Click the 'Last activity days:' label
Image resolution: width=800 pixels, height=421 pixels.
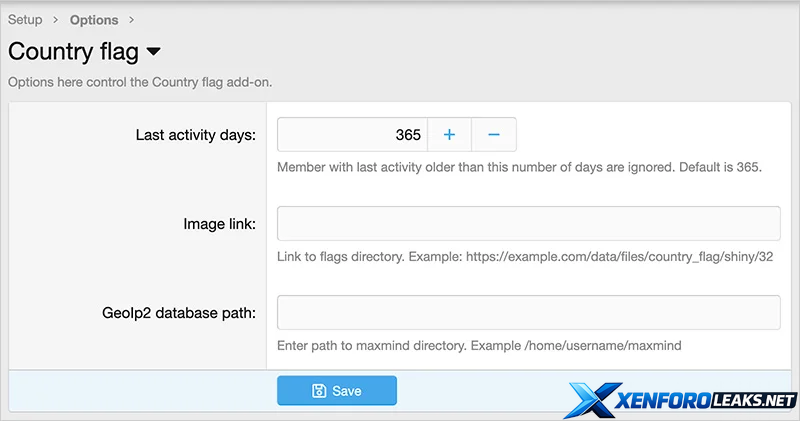(196, 135)
